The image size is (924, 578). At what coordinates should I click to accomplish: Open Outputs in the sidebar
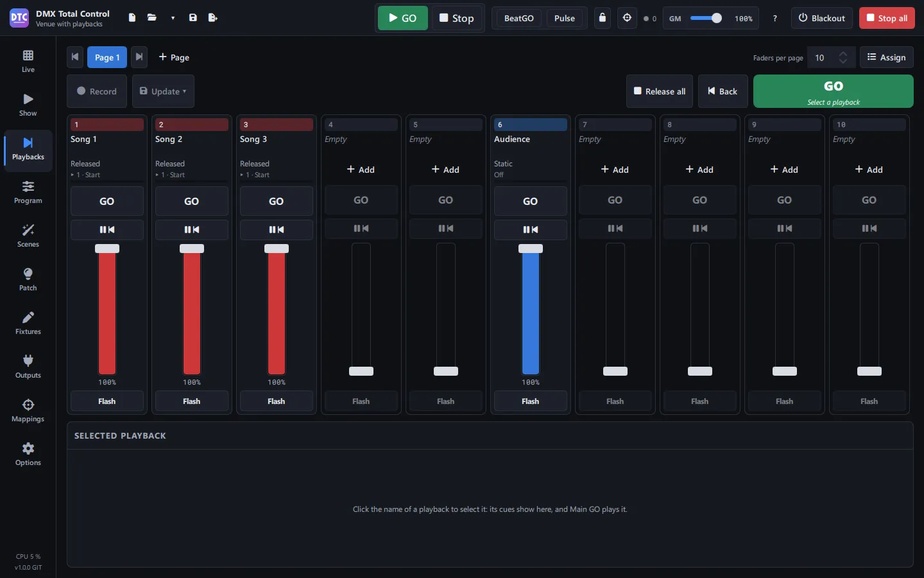[x=28, y=367]
